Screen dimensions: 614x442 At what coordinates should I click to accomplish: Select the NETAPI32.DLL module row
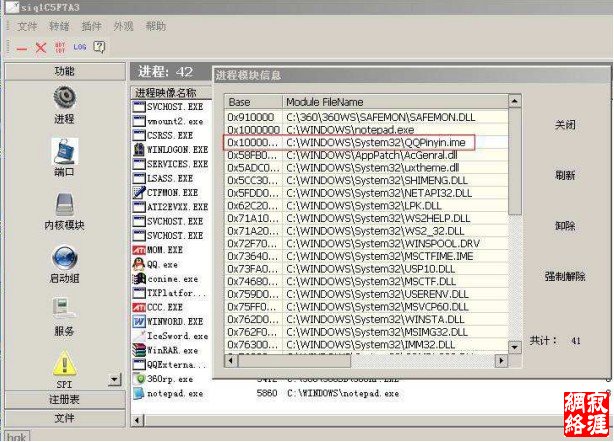coord(366,193)
